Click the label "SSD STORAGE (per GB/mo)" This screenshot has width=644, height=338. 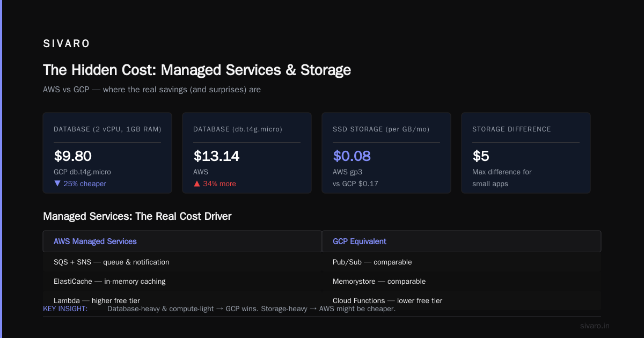[381, 129]
